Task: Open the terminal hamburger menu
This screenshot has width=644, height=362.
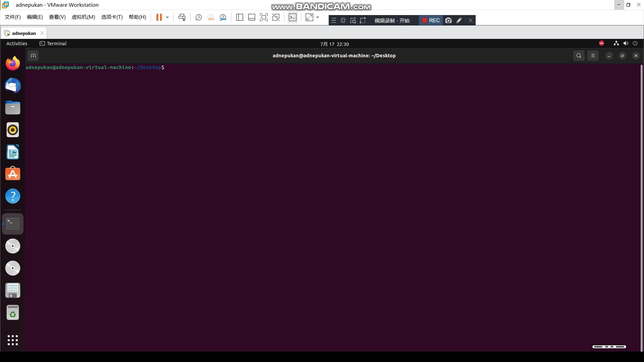Action: [x=593, y=56]
